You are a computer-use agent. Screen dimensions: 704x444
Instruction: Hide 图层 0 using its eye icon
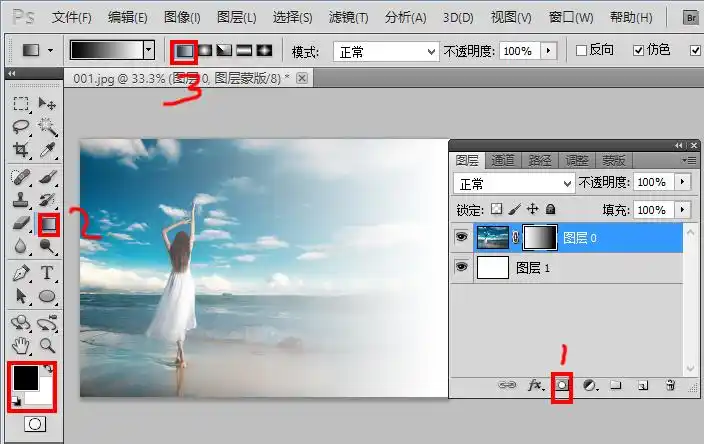pyautogui.click(x=462, y=237)
